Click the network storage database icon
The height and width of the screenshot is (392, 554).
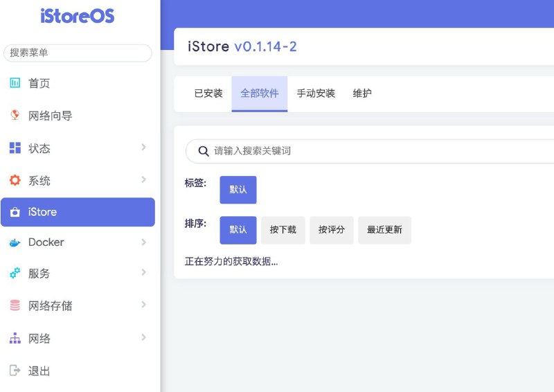[15, 305]
